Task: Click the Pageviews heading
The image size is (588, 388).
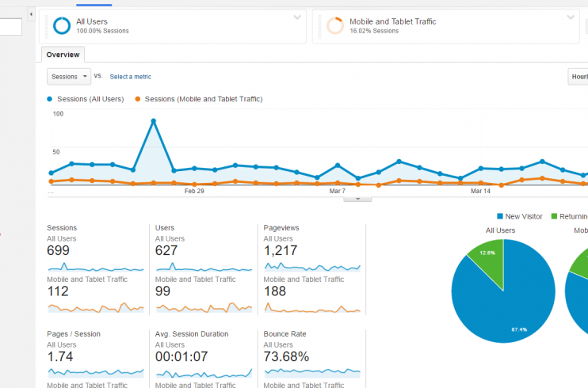Action: (281, 228)
